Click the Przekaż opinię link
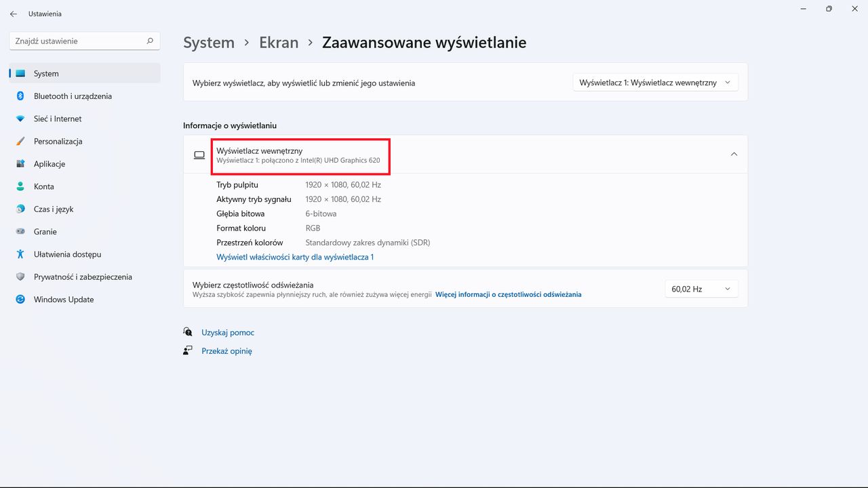Viewport: 868px width, 488px height. (x=226, y=350)
